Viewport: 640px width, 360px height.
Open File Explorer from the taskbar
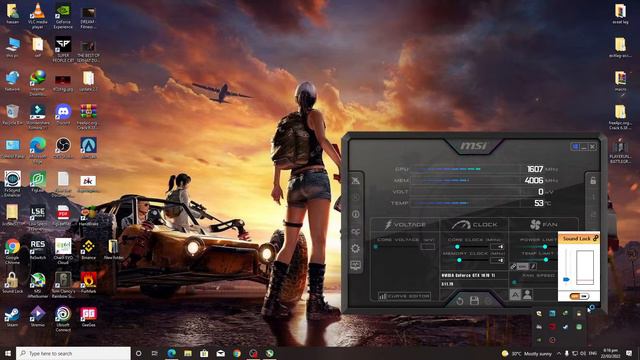click(x=188, y=353)
